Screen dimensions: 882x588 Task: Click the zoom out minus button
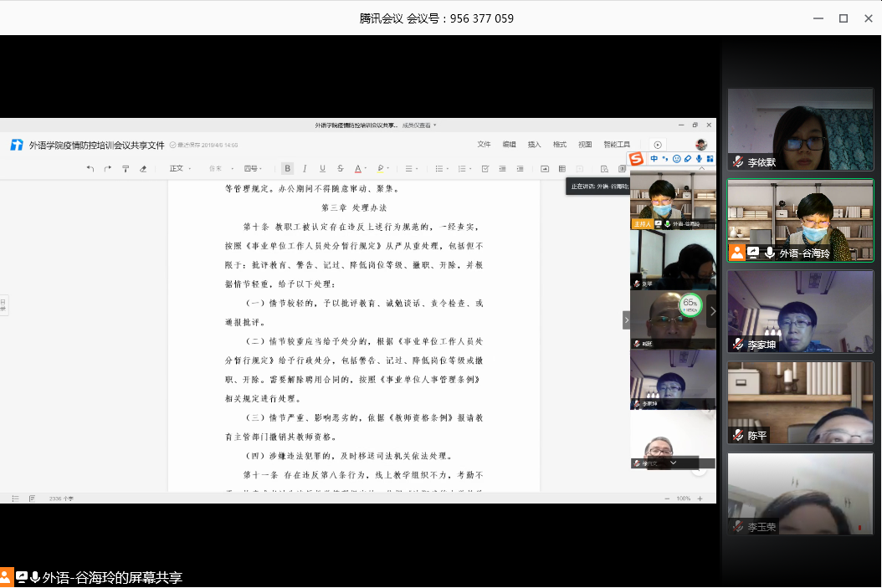tap(667, 499)
